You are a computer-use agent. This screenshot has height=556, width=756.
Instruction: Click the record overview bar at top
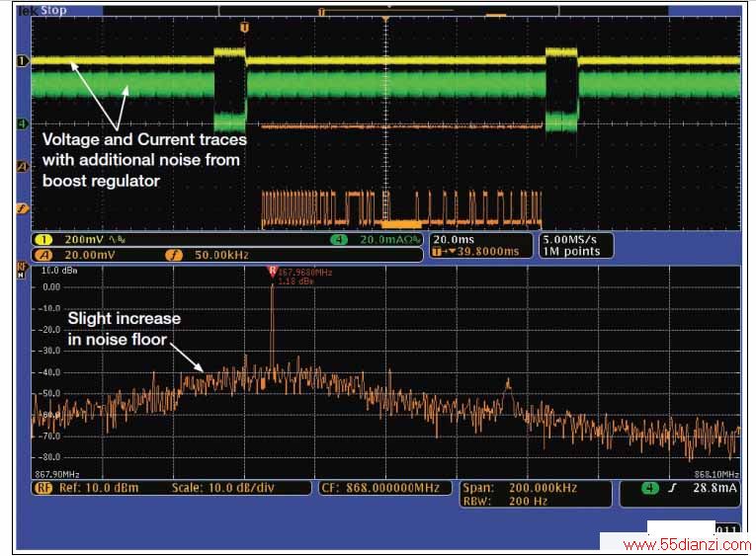click(x=385, y=11)
